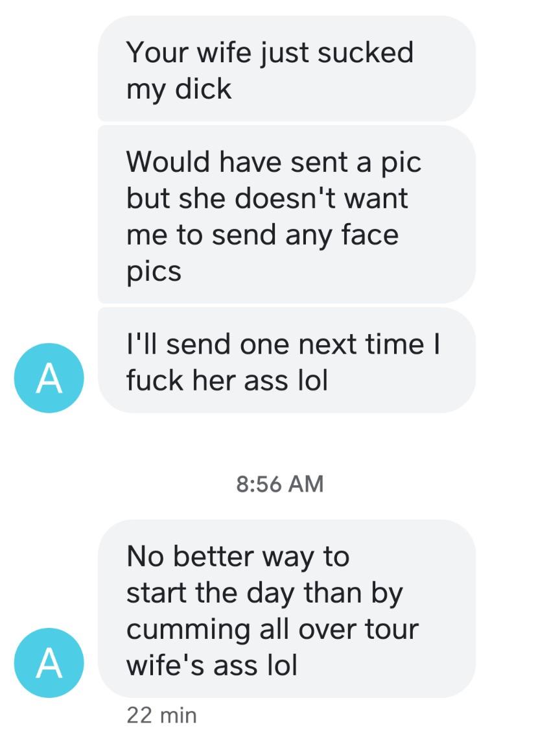Screen dimensions: 560x744
Task: Click the word 'than by' in last bubble
Action: click(x=353, y=593)
